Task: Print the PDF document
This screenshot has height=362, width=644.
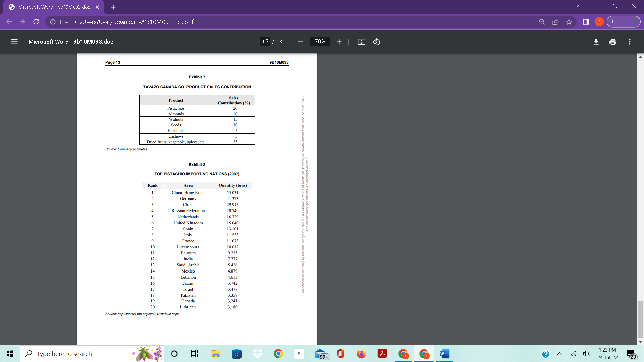Action: pyautogui.click(x=613, y=42)
